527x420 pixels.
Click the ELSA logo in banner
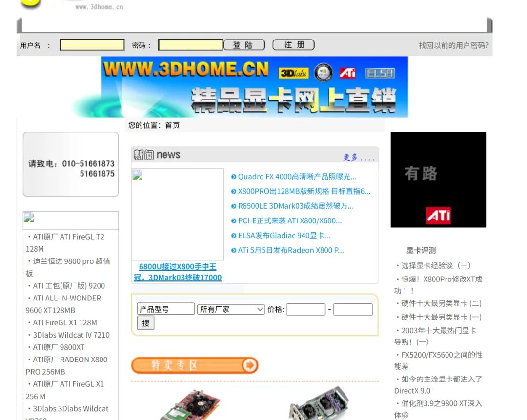(x=380, y=73)
